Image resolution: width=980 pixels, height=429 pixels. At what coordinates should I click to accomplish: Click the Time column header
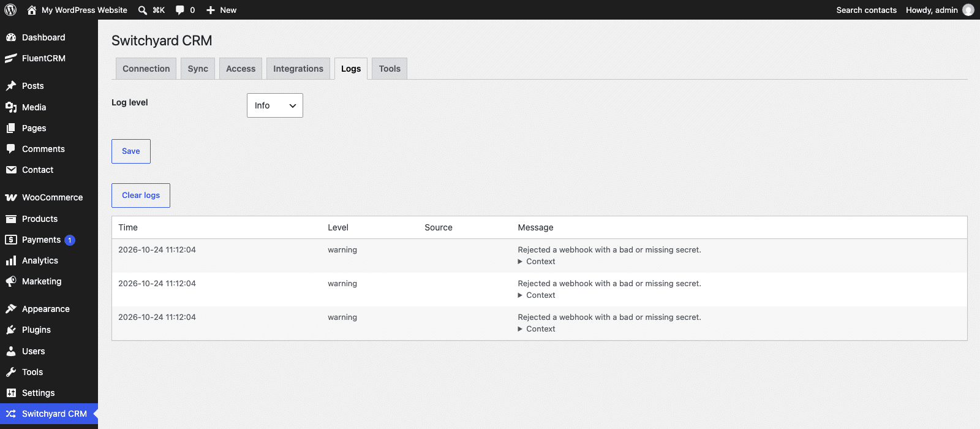128,227
